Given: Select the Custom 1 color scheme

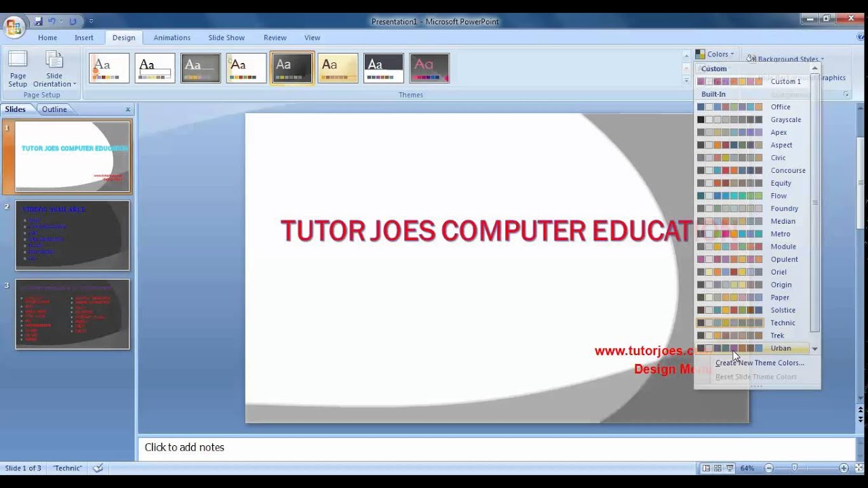Looking at the screenshot, I should (x=753, y=81).
